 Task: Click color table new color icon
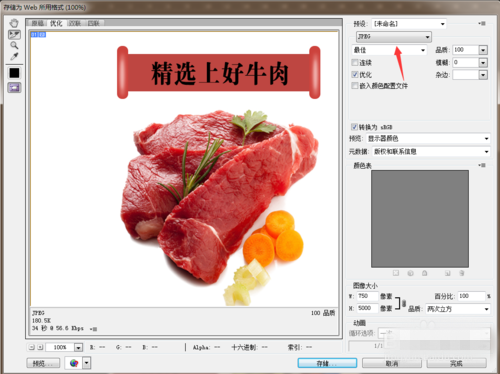coord(447,273)
